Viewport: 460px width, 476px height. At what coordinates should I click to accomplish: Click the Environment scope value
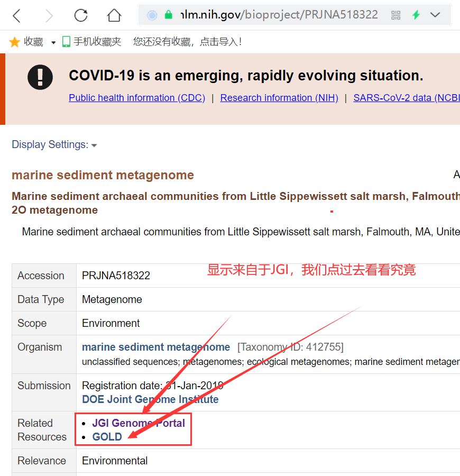111,323
